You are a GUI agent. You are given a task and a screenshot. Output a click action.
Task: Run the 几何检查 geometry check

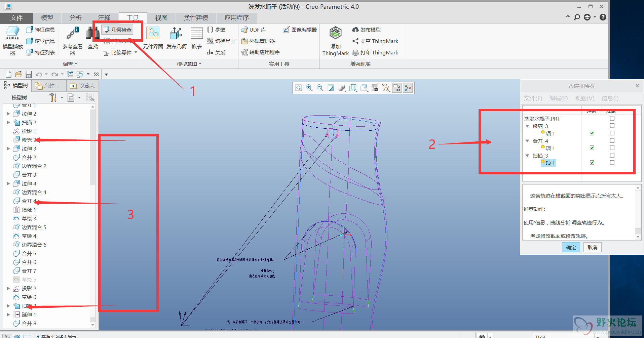117,30
